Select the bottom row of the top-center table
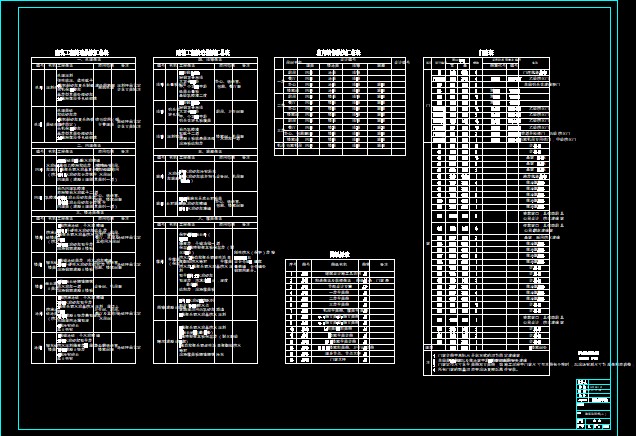The height and width of the screenshot is (436, 636). 340,151
